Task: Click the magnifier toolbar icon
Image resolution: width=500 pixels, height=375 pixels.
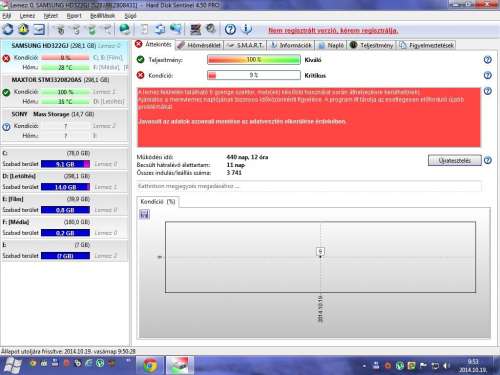Action: pos(211,29)
